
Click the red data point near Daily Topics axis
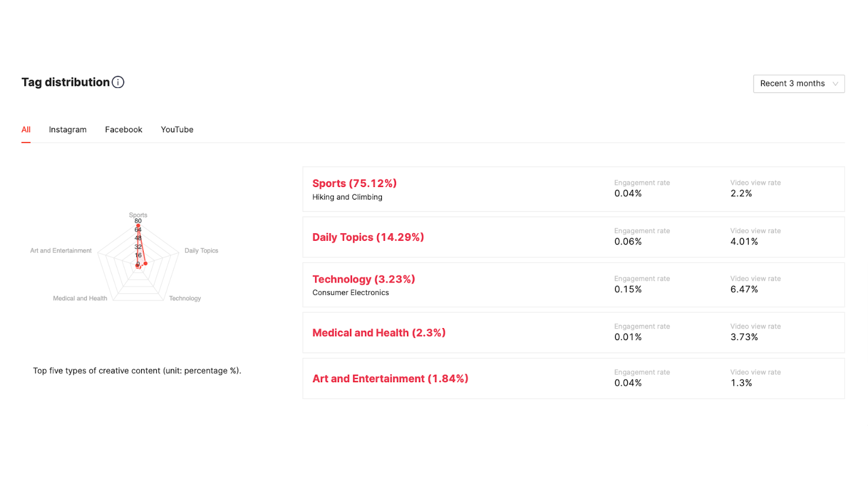pyautogui.click(x=145, y=264)
